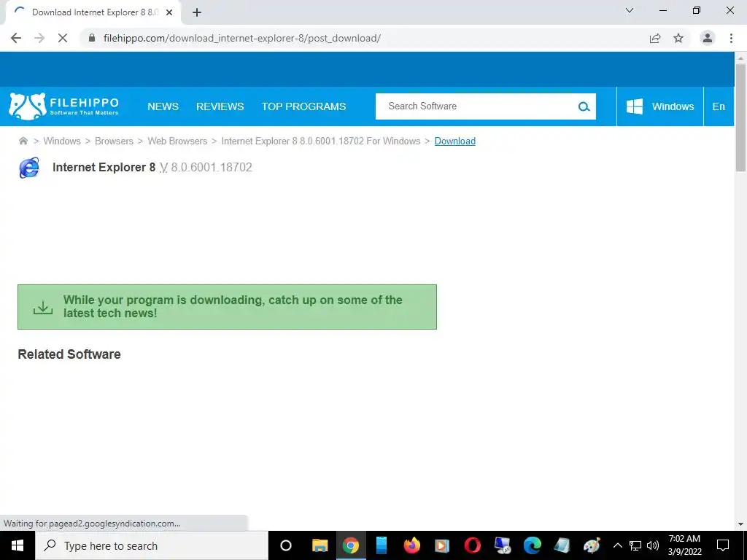Open Firefox from taskbar
This screenshot has width=747, height=560.
tap(411, 545)
